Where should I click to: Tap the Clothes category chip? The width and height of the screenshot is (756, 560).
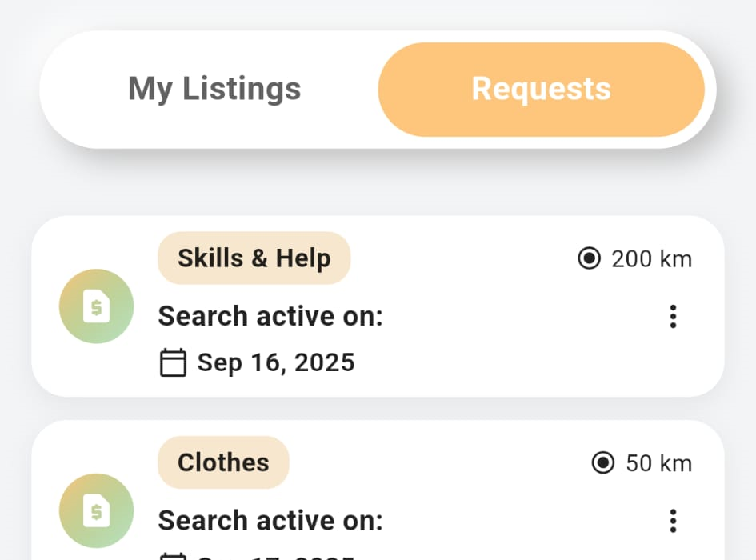point(223,462)
